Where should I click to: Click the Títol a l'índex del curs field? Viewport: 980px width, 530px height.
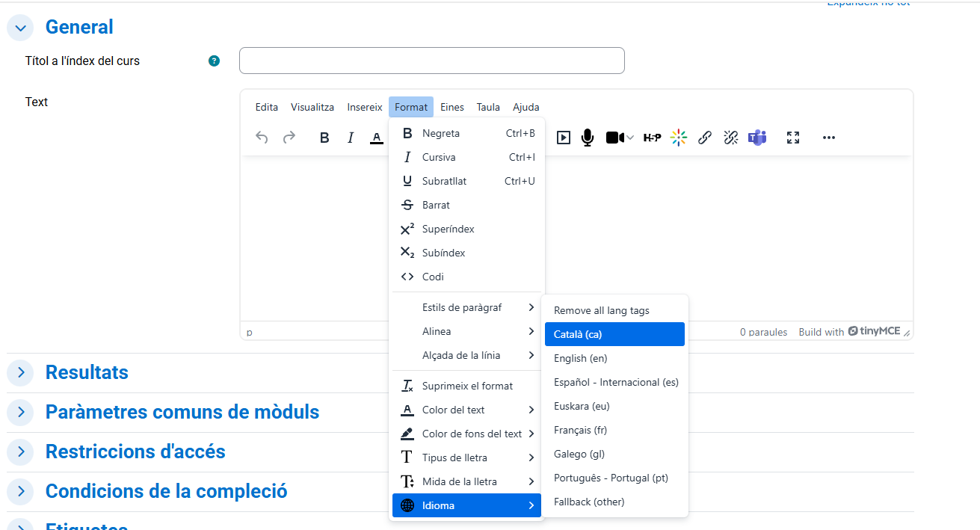point(431,61)
